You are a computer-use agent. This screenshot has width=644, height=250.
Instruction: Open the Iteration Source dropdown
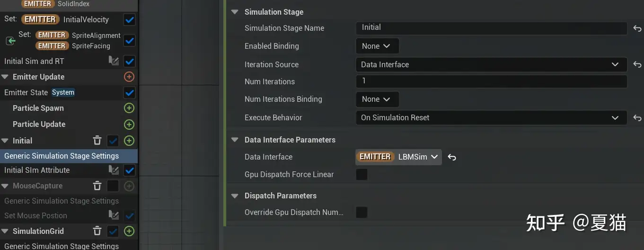click(491, 64)
